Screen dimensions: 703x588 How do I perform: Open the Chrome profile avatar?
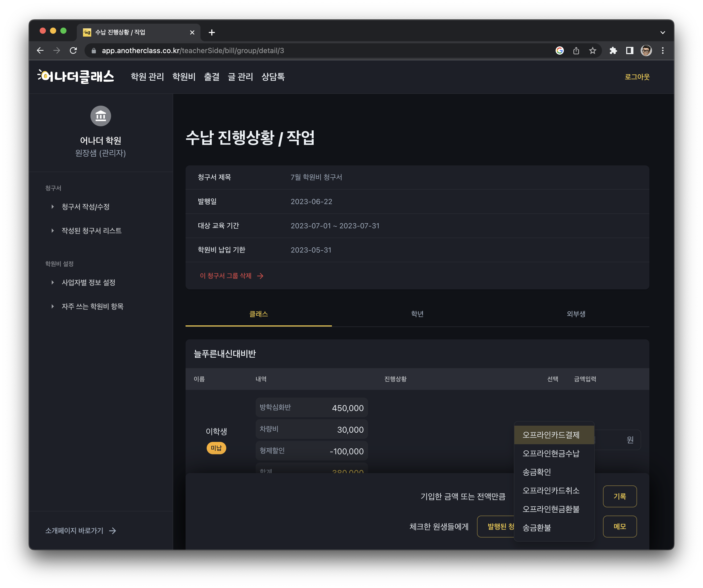[646, 51]
